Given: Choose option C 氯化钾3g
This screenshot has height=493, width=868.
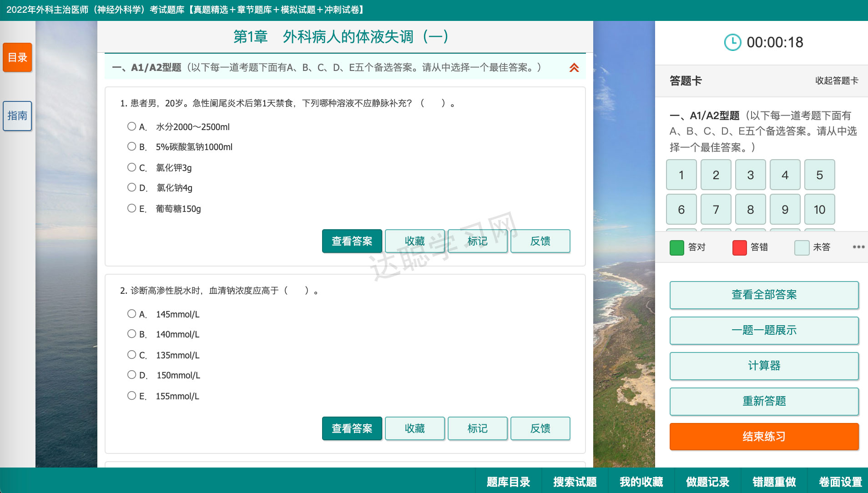Looking at the screenshot, I should click(x=132, y=167).
